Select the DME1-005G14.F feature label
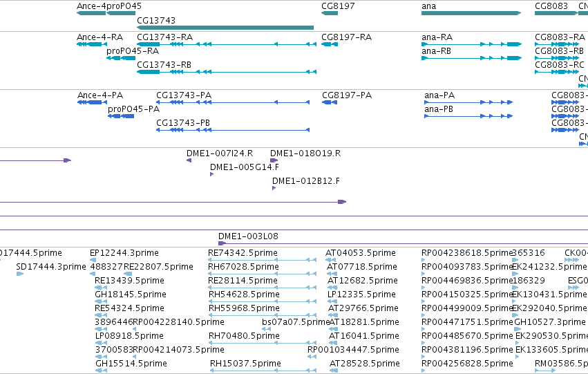The height and width of the screenshot is (374, 588). 245,167
